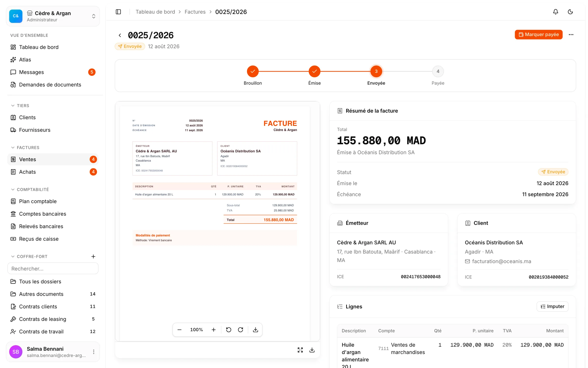Open Clients page

(53, 118)
